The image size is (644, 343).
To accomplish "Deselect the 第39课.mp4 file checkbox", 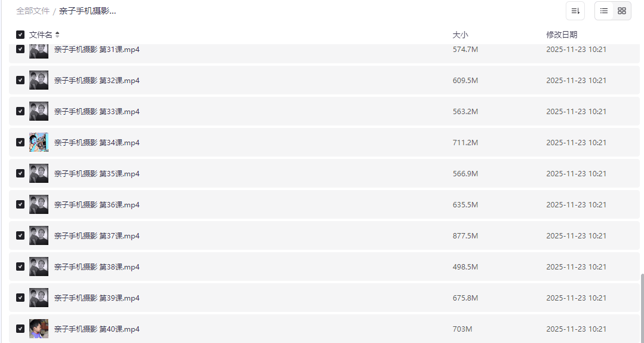I will pyautogui.click(x=20, y=298).
